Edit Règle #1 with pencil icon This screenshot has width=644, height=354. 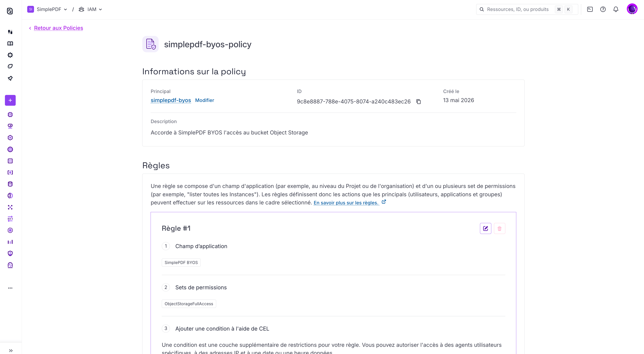click(x=485, y=228)
